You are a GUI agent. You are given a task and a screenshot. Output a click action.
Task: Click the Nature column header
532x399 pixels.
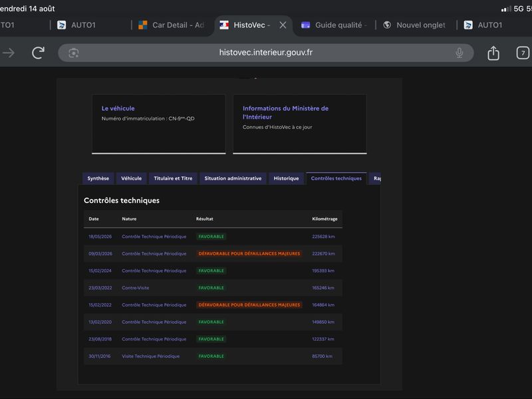(x=129, y=219)
